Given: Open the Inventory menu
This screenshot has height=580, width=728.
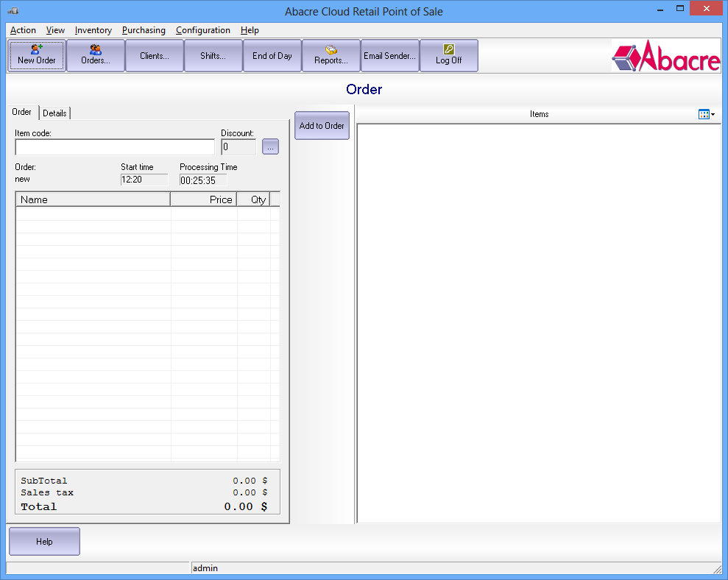Looking at the screenshot, I should point(93,30).
